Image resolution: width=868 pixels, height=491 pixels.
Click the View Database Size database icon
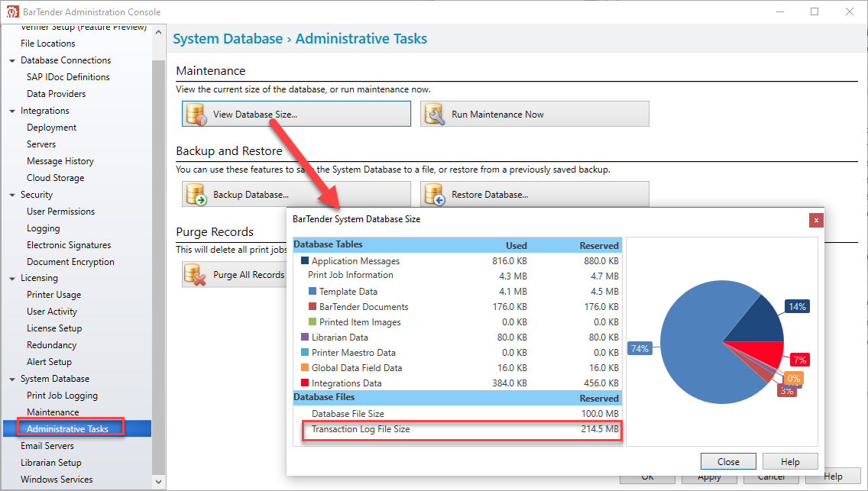[196, 114]
